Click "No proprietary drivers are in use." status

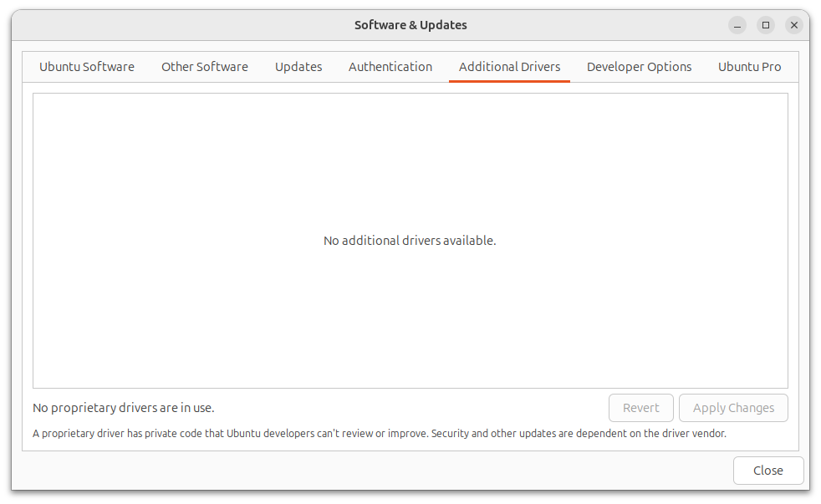pos(124,408)
